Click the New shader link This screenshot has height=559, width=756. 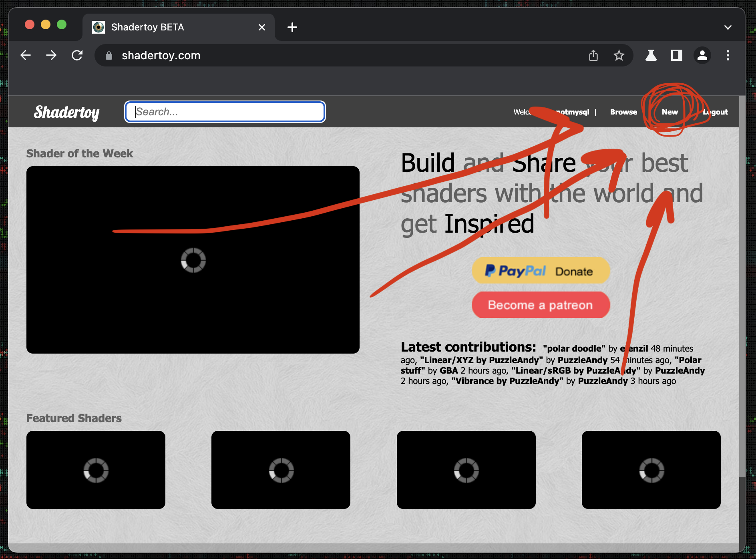[x=670, y=112]
